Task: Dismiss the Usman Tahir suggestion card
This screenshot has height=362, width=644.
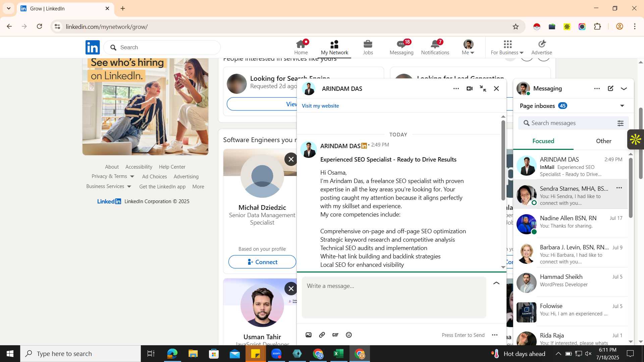Action: coord(291,289)
